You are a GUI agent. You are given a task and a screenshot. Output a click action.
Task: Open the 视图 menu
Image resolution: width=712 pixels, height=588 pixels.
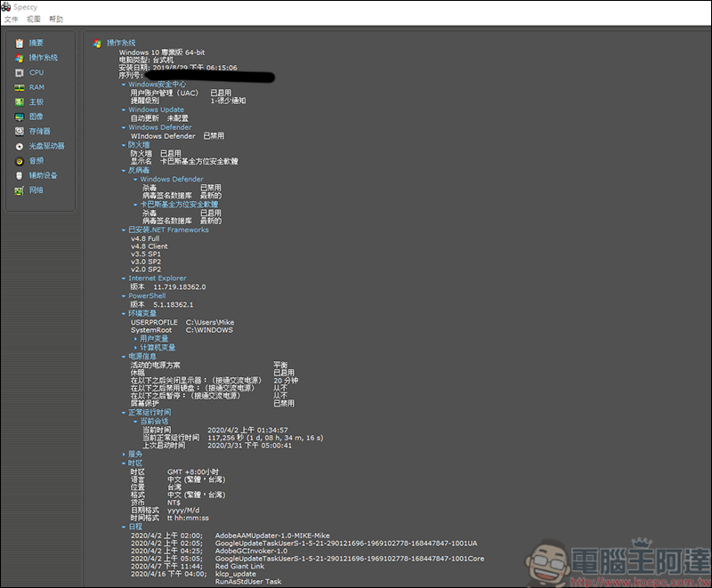point(34,19)
